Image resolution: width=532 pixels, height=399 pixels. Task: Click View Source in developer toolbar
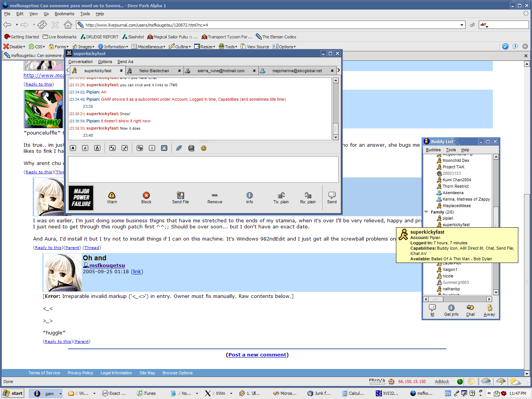(255, 47)
